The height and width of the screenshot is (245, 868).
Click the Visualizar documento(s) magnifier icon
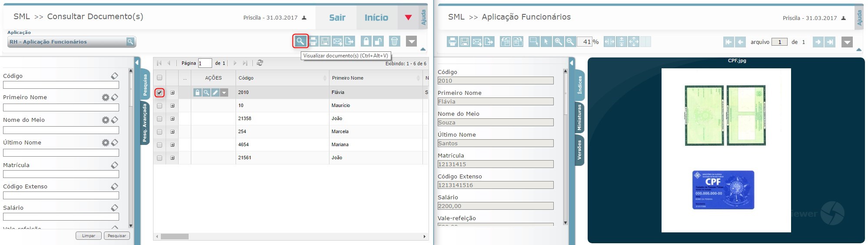click(x=300, y=41)
